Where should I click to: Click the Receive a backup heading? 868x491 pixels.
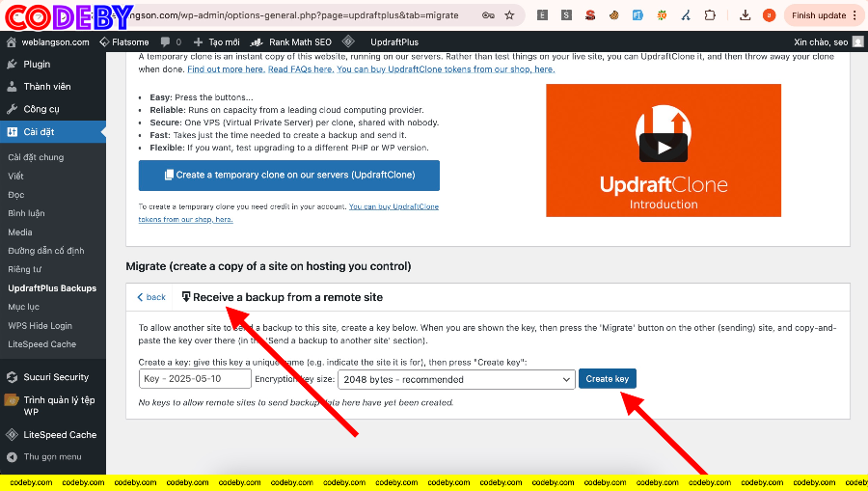[287, 297]
